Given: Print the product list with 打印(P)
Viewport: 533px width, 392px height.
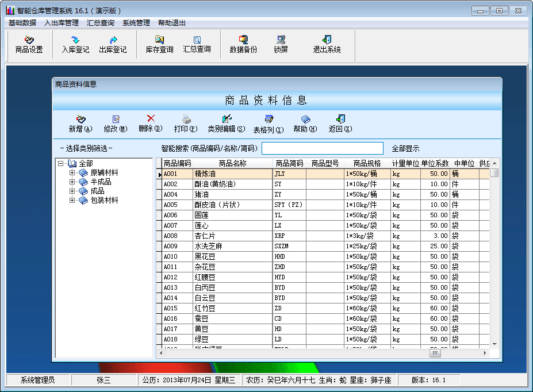Looking at the screenshot, I should click(186, 124).
